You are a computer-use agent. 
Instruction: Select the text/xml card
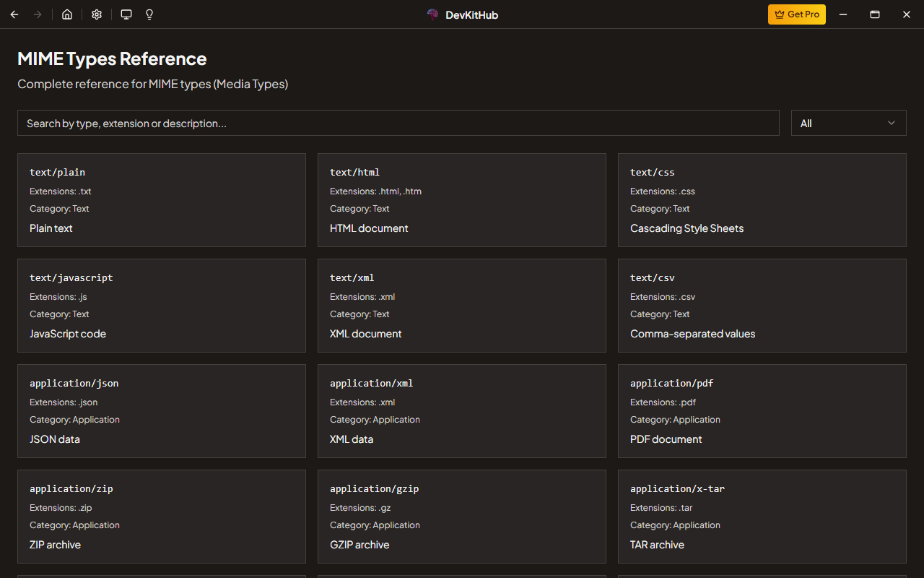click(462, 306)
